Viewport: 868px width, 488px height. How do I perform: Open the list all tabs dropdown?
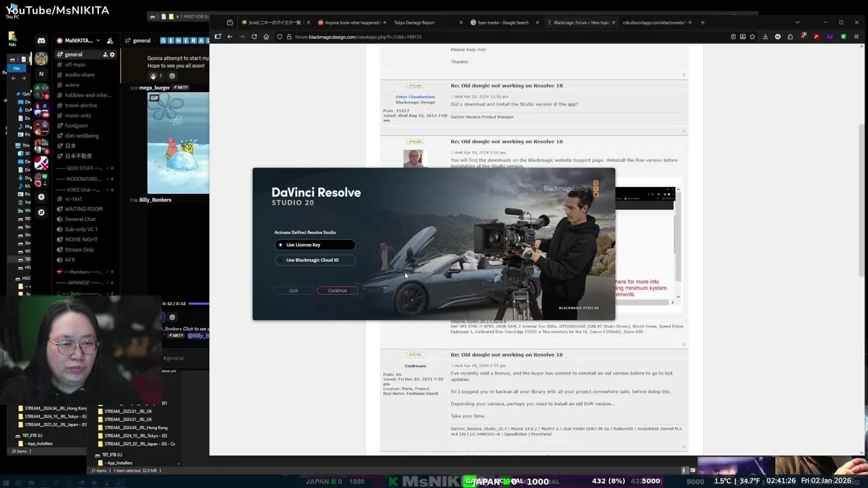tap(797, 22)
